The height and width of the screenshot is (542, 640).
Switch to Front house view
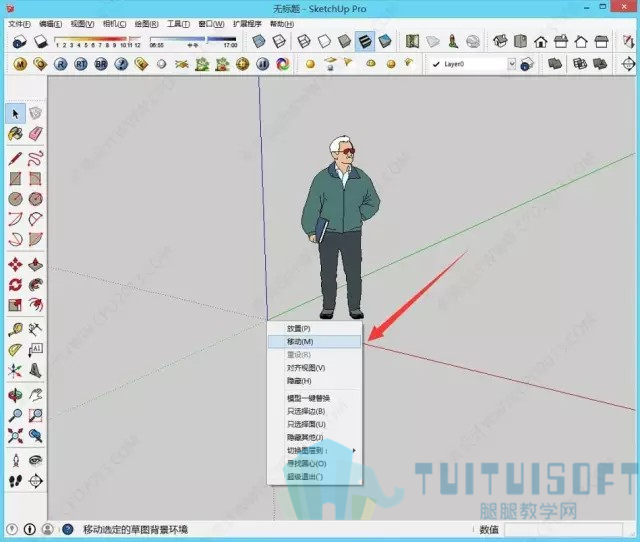(541, 41)
